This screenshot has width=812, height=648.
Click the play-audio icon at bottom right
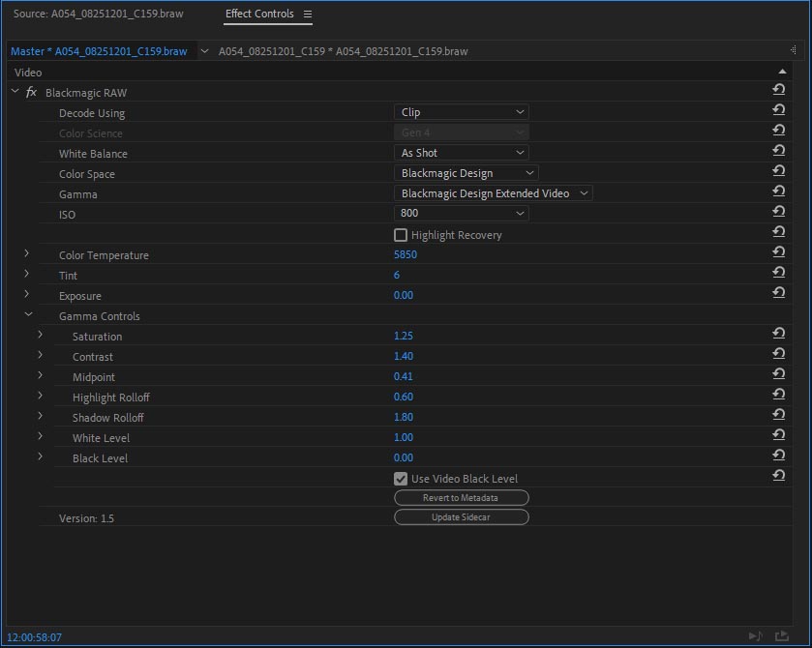point(756,636)
